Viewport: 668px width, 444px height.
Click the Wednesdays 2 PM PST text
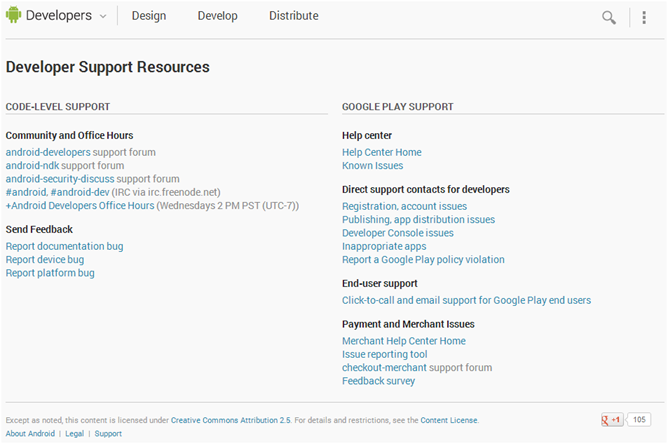pyautogui.click(x=228, y=205)
